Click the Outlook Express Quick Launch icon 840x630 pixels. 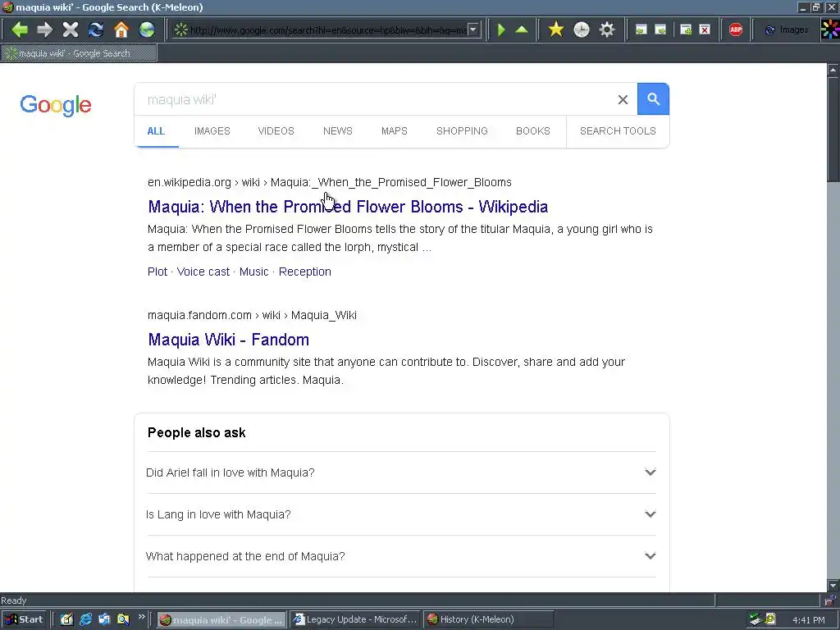pos(104,620)
